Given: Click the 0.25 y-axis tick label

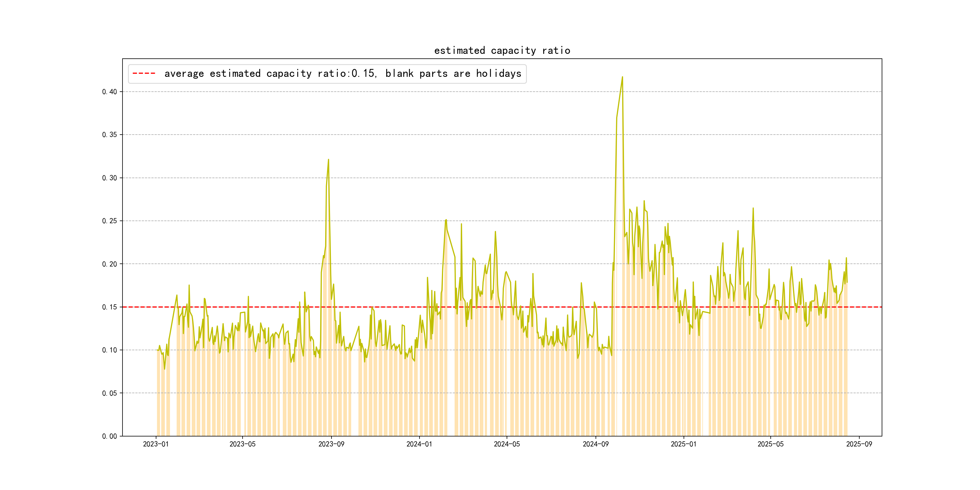Looking at the screenshot, I should coord(109,221).
